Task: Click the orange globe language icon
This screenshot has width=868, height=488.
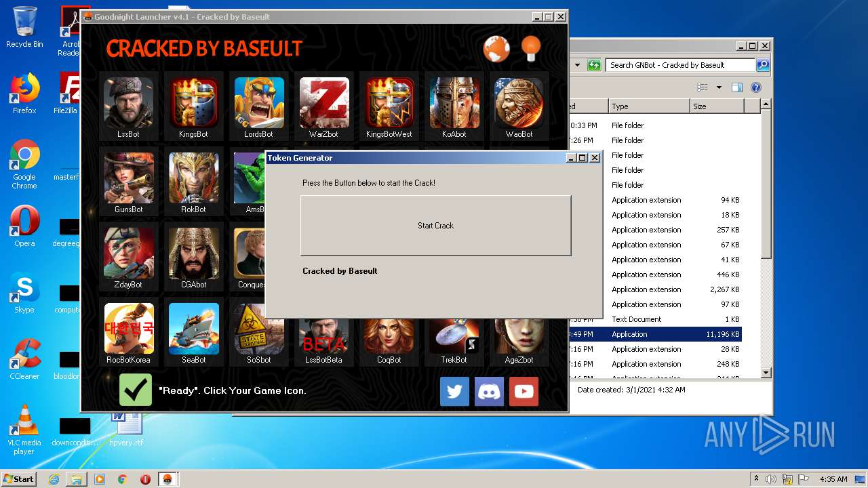Action: [x=496, y=49]
